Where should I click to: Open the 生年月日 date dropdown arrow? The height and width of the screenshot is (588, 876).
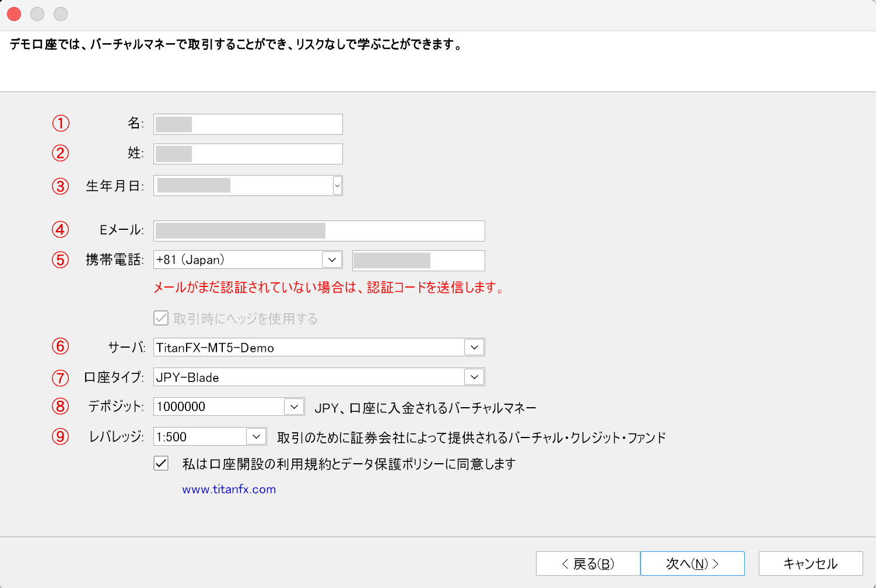tap(337, 185)
